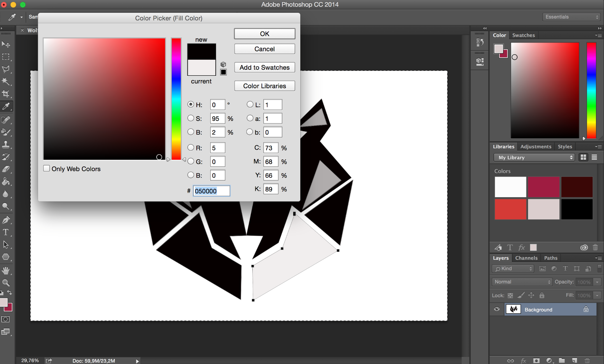
Task: Select the Eraser tool
Action: coord(6,169)
